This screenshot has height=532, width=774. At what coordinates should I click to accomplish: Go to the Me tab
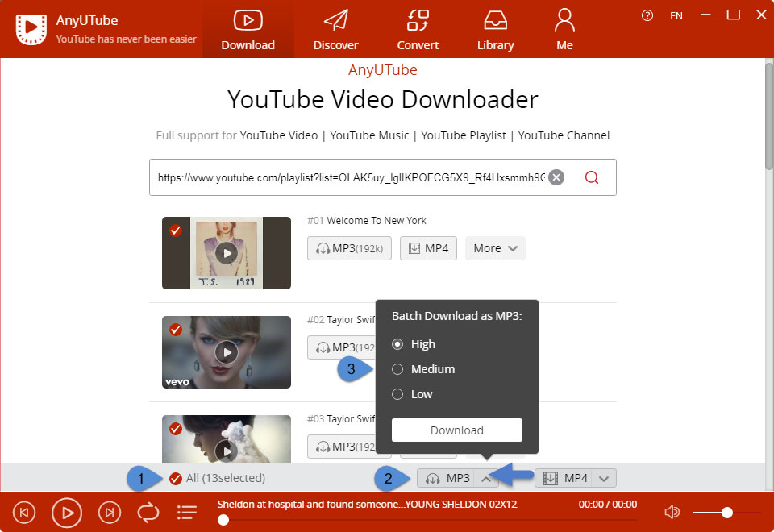[x=564, y=30]
